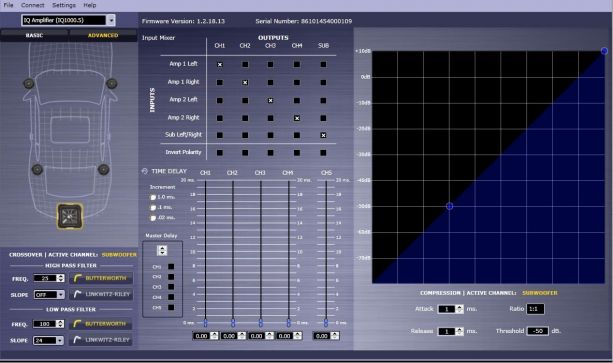Viewport: 613px width, 363px height.
Task: Click the CH1 time delay slider handle
Action: click(x=206, y=323)
